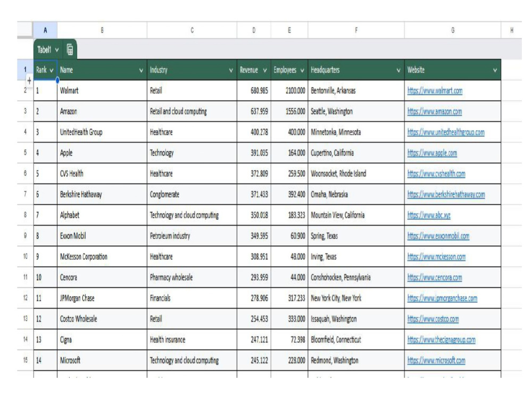Open the unitedhealthgroup.com link
The image size is (532, 399).
point(446,132)
